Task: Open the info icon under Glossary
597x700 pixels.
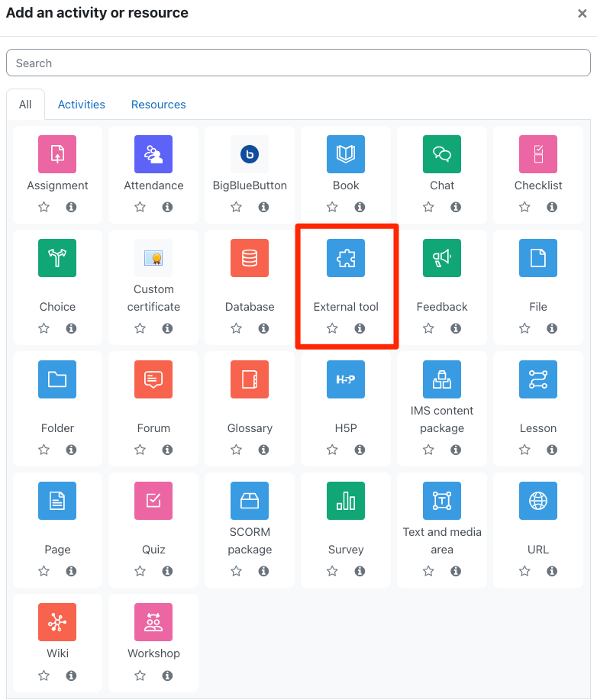Action: [x=263, y=450]
